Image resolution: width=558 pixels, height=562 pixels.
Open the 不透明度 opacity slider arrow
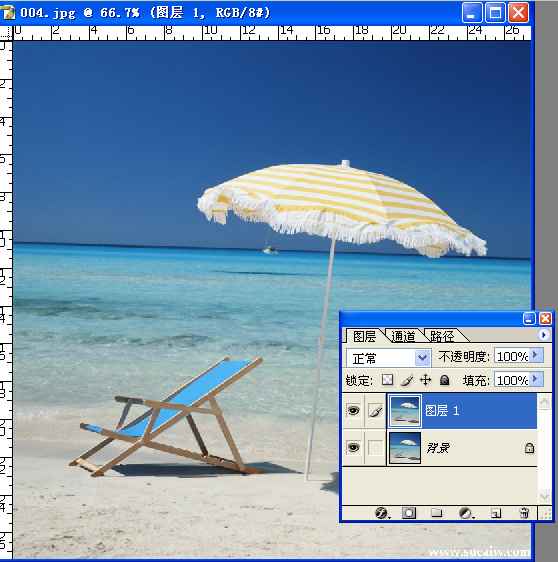pos(535,355)
